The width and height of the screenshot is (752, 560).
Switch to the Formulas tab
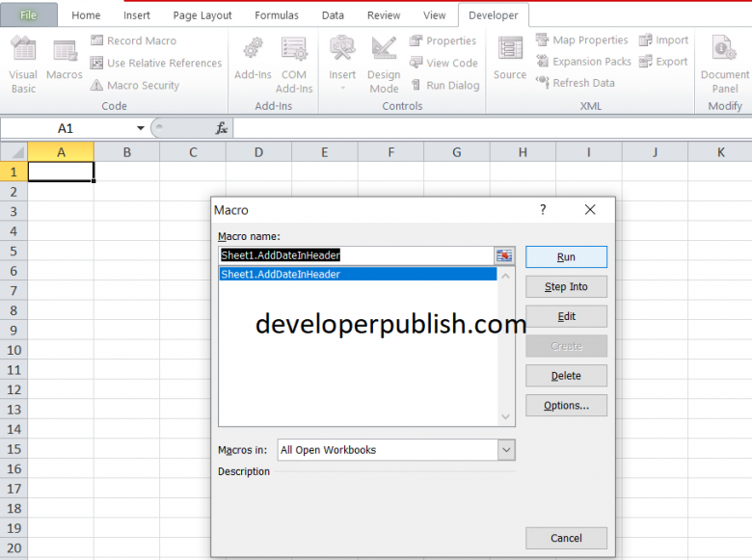[276, 15]
